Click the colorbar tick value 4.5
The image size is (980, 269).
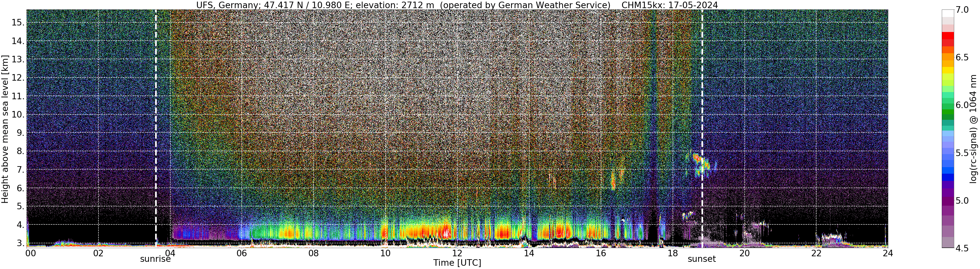(x=962, y=248)
